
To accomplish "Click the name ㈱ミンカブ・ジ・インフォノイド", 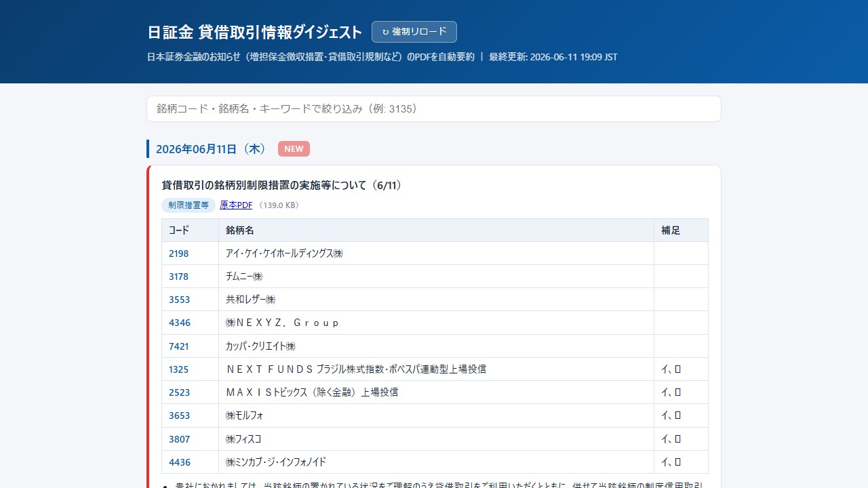I will pos(276,462).
